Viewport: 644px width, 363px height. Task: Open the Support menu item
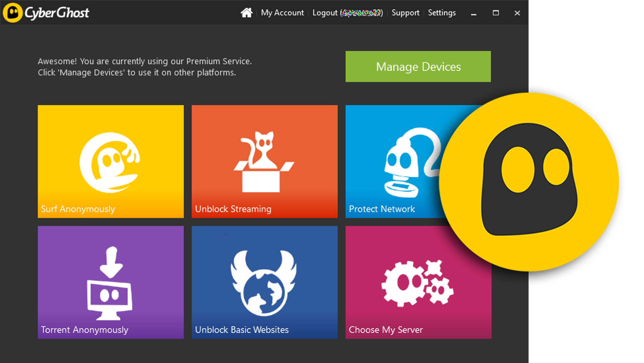point(405,13)
